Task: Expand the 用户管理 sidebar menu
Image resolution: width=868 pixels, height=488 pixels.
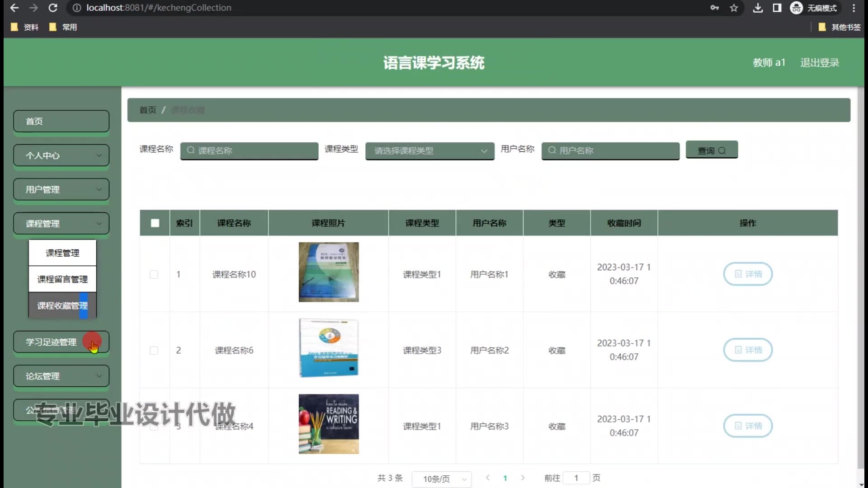Action: tap(61, 189)
